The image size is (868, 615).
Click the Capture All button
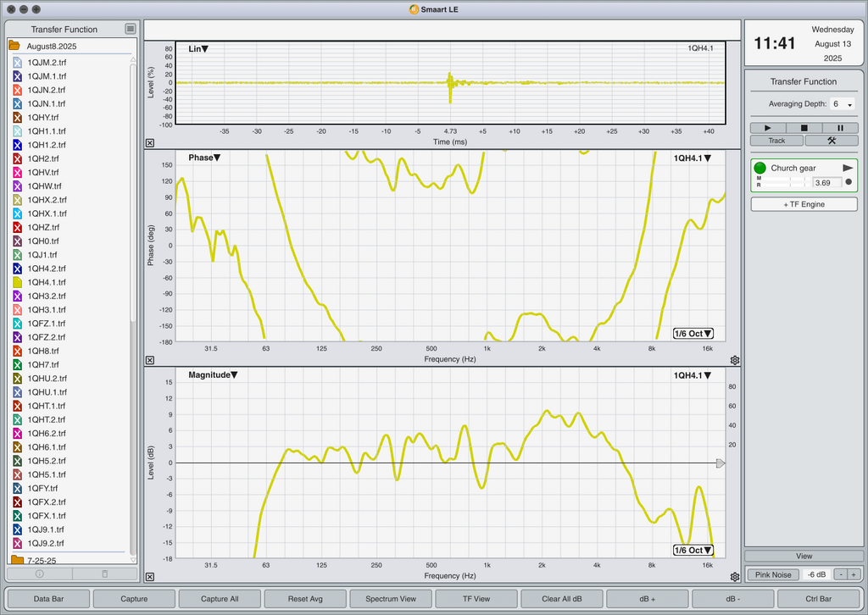(x=220, y=598)
